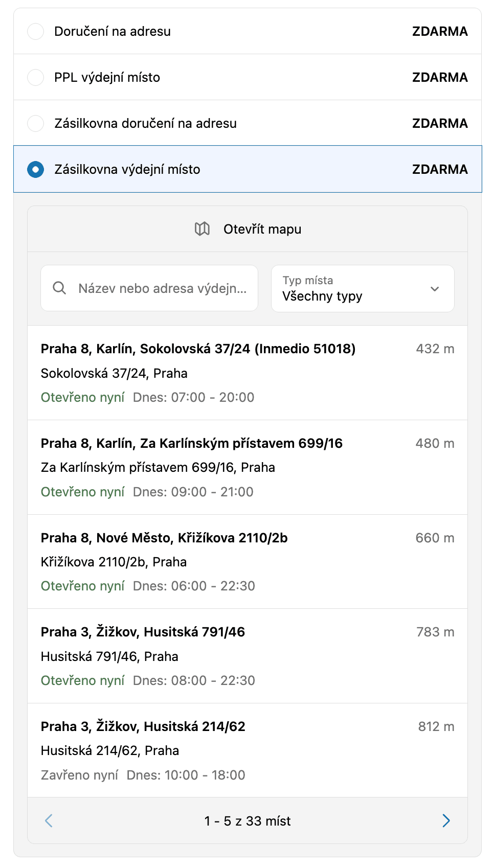The height and width of the screenshot is (868, 493).
Task: Click the chevron in Všechny typy selector
Action: (435, 289)
